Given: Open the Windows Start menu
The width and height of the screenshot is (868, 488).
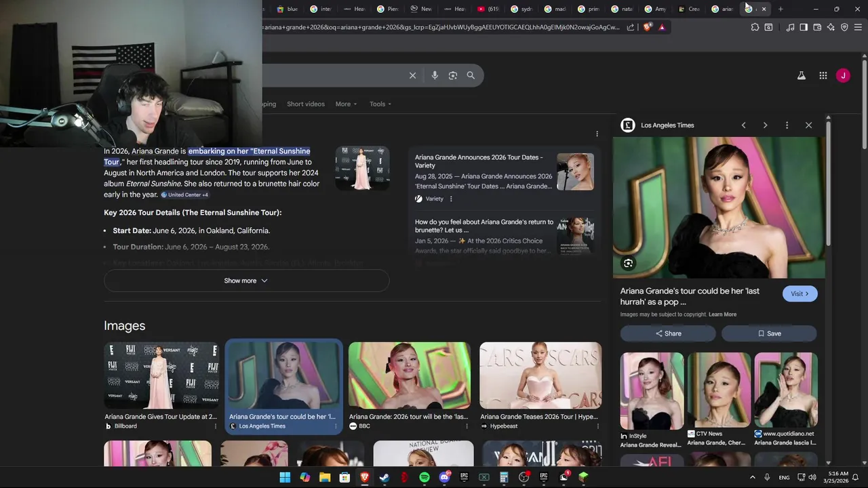Looking at the screenshot, I should (x=285, y=477).
